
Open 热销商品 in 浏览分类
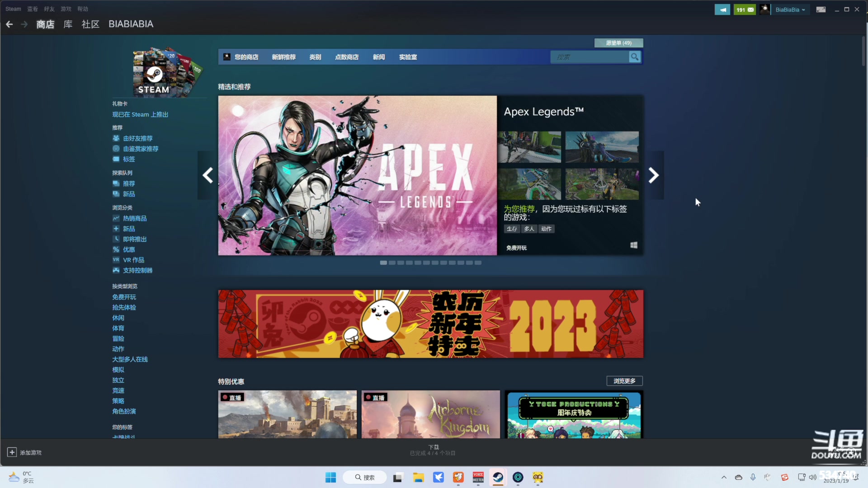pyautogui.click(x=135, y=218)
